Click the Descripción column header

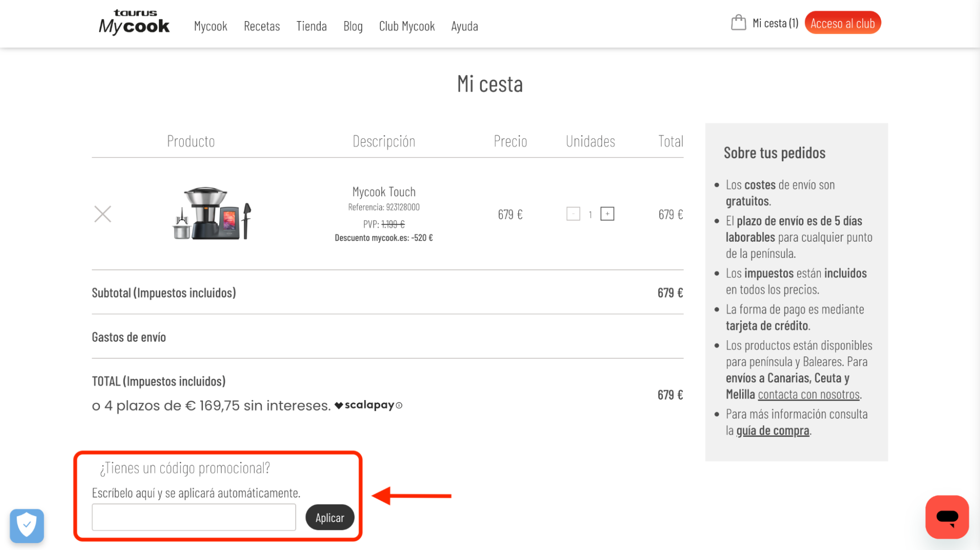click(x=384, y=141)
